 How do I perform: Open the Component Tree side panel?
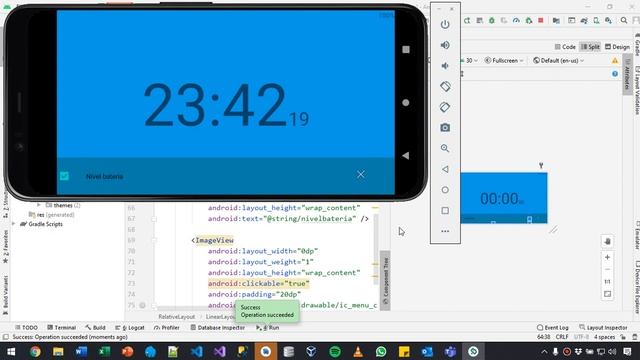[385, 281]
